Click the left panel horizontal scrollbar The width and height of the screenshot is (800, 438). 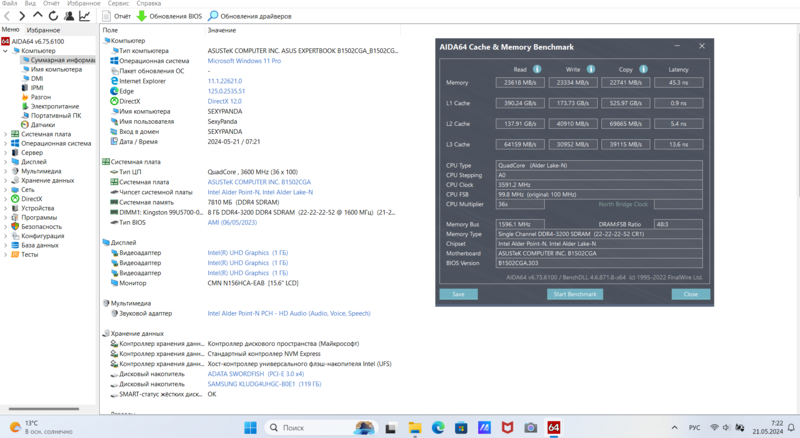44,408
